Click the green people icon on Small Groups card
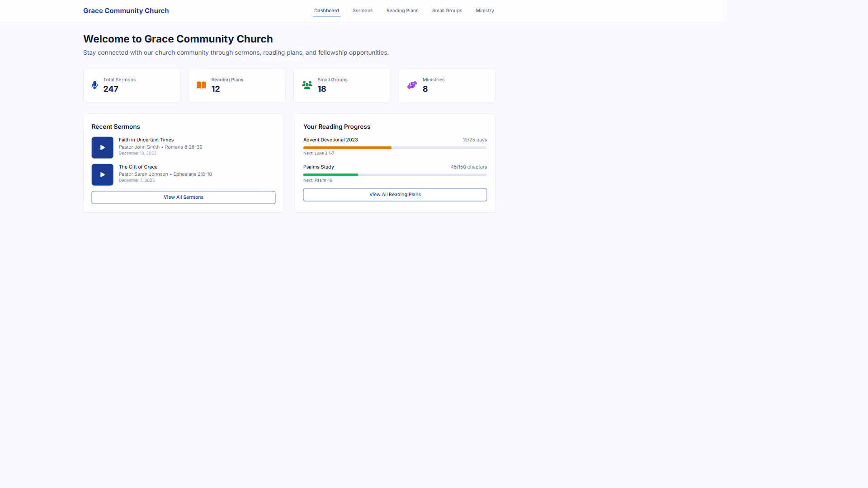This screenshot has height=488, width=868. [307, 85]
